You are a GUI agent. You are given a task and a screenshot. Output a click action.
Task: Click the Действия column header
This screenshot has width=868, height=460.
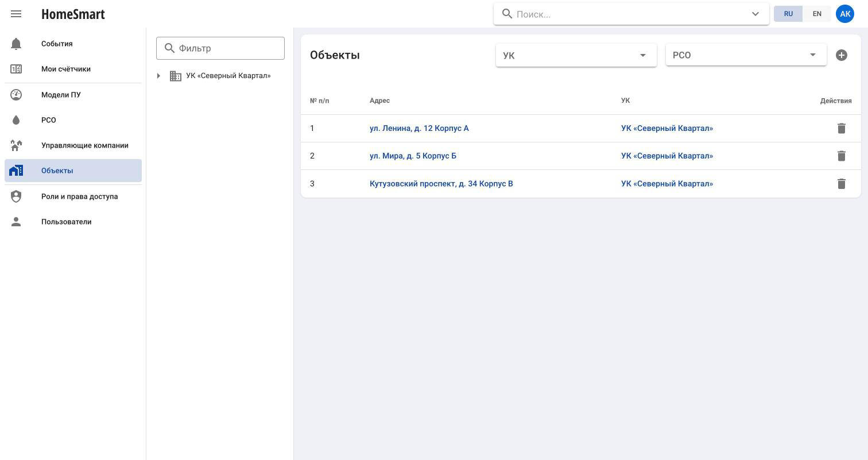click(x=836, y=100)
